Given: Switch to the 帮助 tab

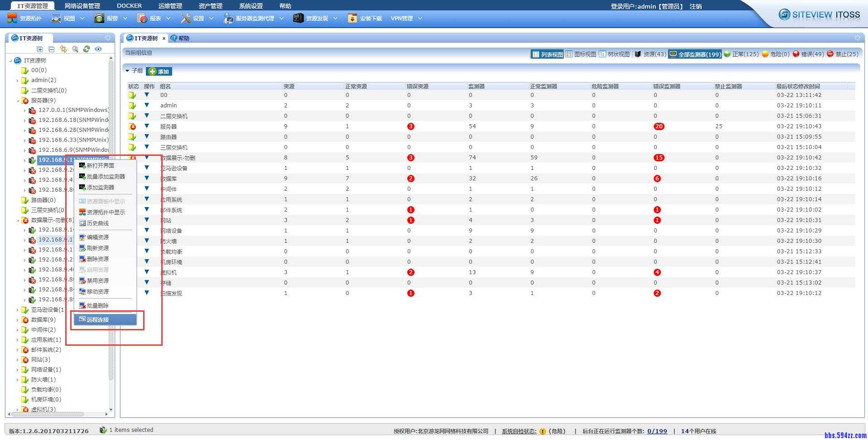Looking at the screenshot, I should 181,38.
